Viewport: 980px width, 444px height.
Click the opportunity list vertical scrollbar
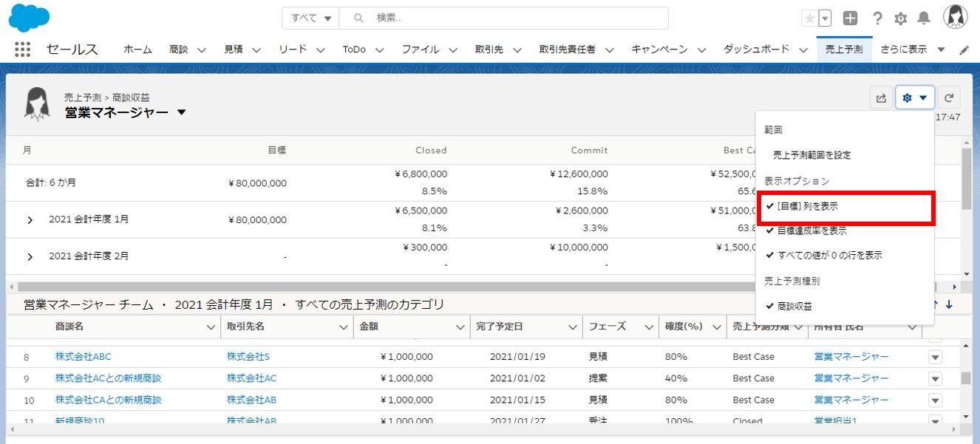[x=966, y=378]
